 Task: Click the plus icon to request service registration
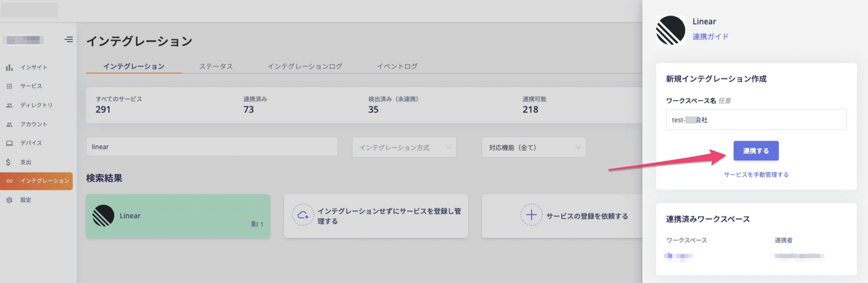[531, 215]
